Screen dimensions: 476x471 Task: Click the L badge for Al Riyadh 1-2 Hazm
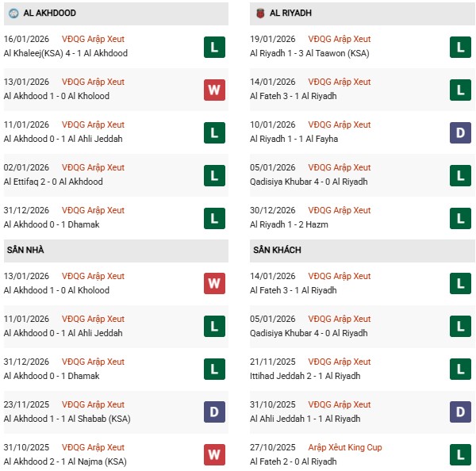click(x=461, y=218)
